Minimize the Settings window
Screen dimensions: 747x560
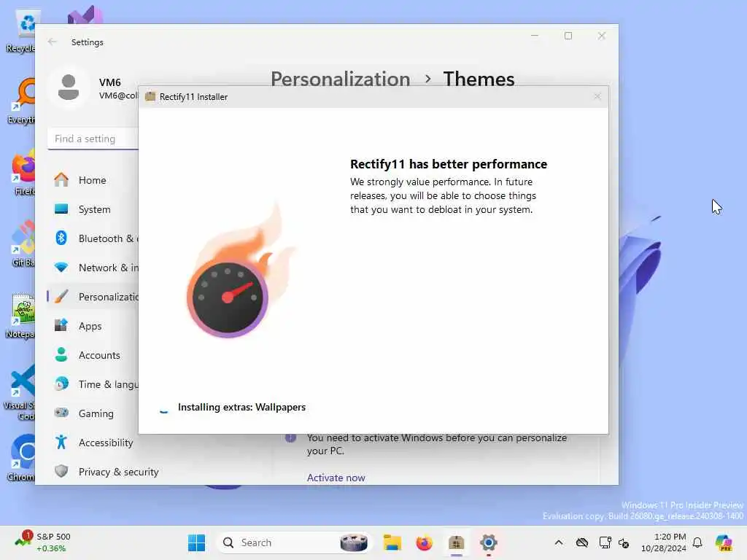[x=535, y=36]
